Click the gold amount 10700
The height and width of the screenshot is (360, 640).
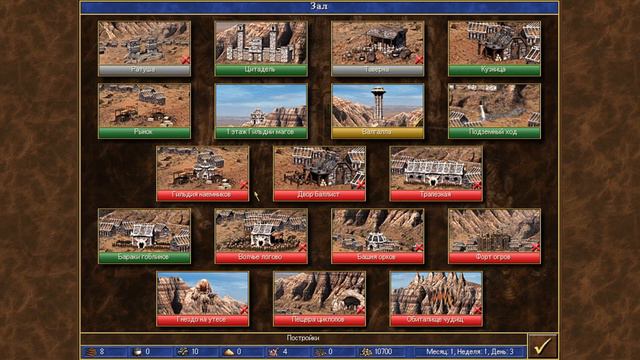click(x=383, y=351)
